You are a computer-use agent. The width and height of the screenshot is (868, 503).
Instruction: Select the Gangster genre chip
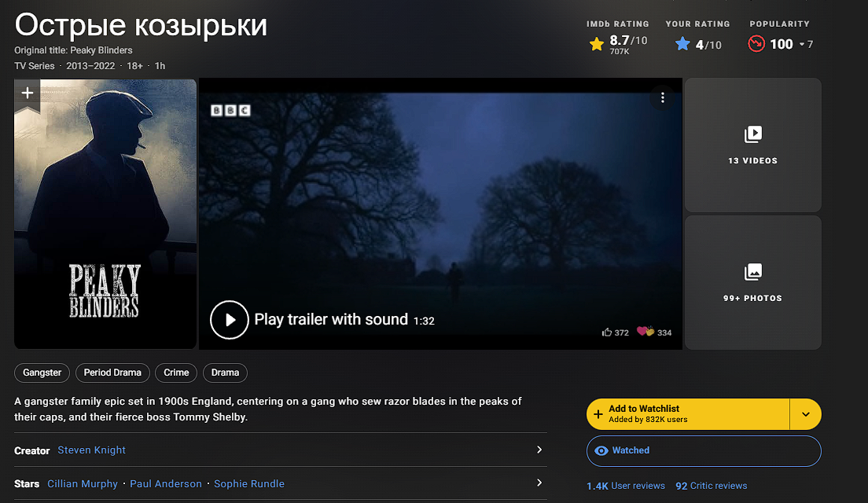tap(42, 373)
